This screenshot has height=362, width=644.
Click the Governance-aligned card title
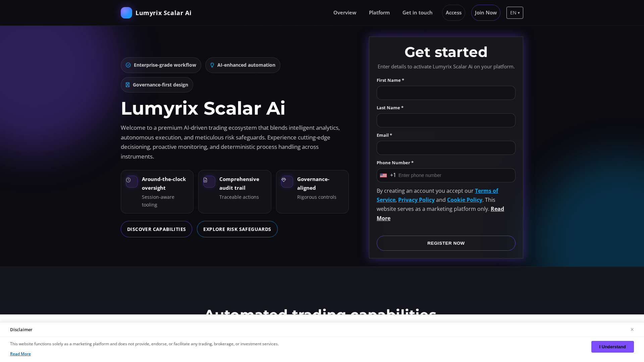[x=313, y=184]
